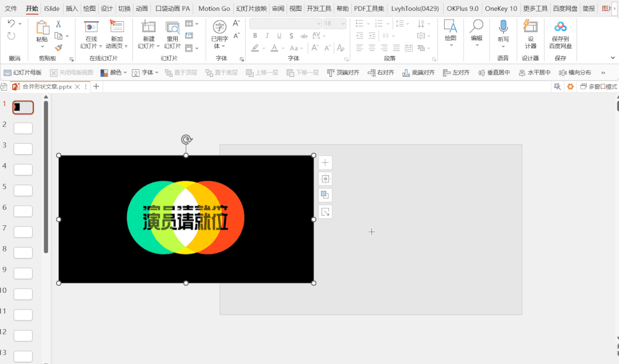This screenshot has width=619, height=364.
Task: Click 左对齐 align left
Action: (456, 73)
